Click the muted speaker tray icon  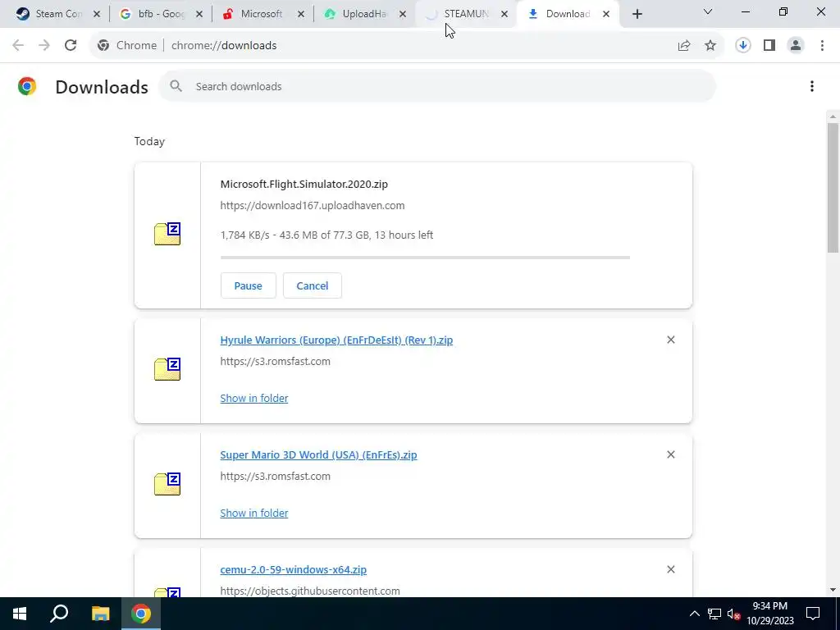(x=733, y=614)
